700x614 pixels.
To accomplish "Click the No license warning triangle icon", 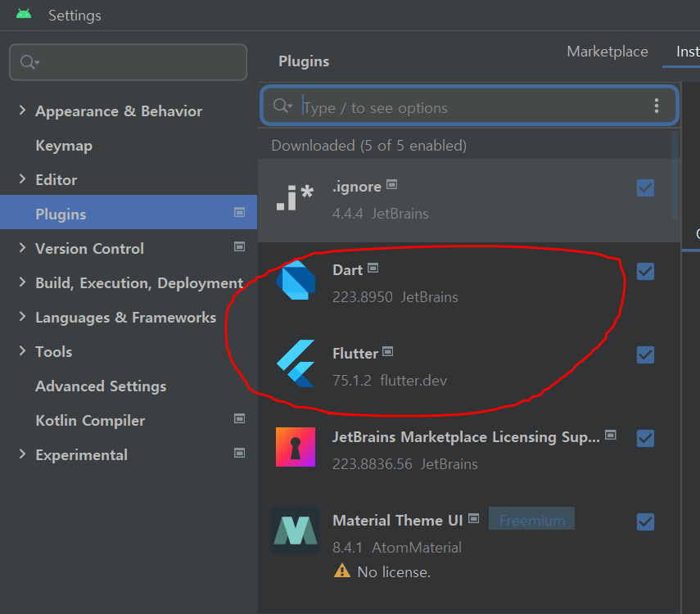I will click(x=342, y=571).
